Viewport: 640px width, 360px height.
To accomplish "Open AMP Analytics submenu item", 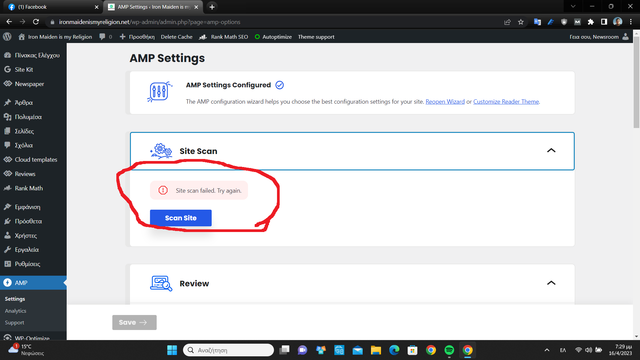I will (x=16, y=311).
